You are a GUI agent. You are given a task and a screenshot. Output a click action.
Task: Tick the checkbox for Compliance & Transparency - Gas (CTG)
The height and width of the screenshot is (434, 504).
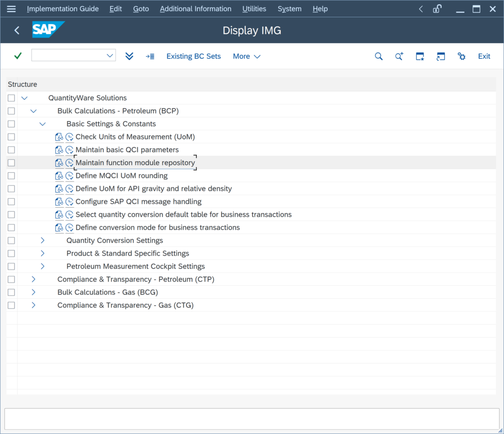(x=11, y=305)
